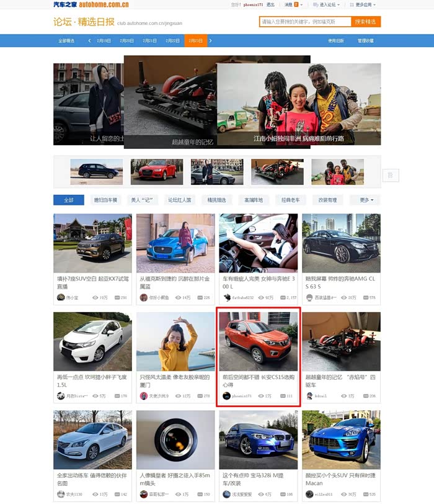Click the speech bubble icon beside 进入论坛
This screenshot has height=504, width=434.
[316, 5]
